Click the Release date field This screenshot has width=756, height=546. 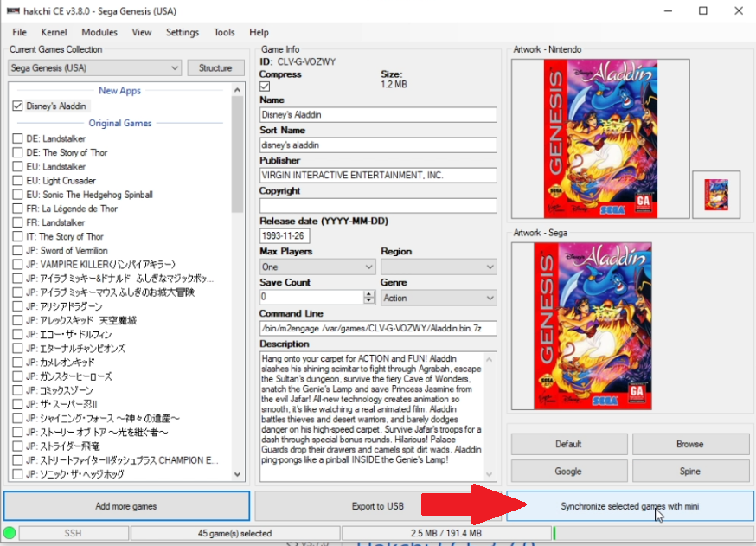(x=285, y=236)
